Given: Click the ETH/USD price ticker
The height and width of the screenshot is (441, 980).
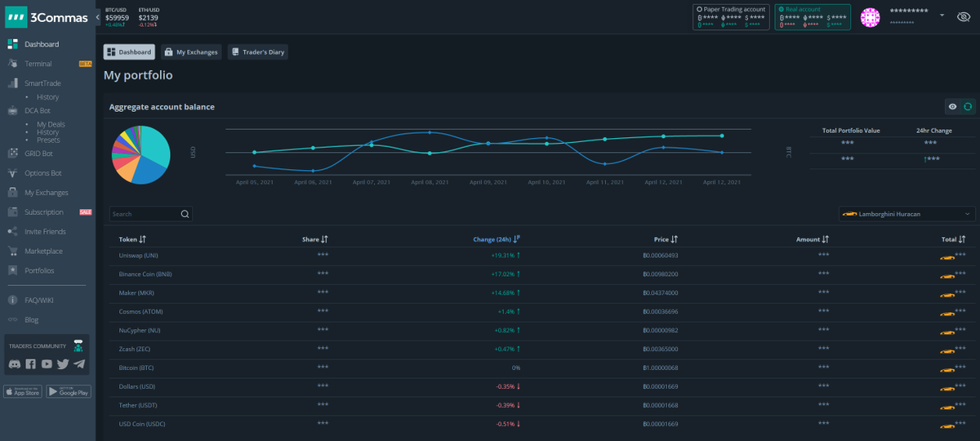Looking at the screenshot, I should pyautogui.click(x=149, y=17).
